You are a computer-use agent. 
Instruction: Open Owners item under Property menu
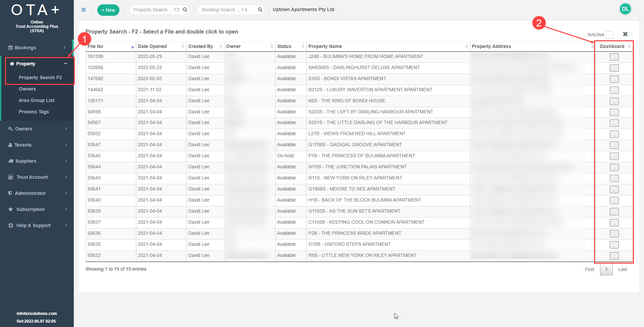coord(27,89)
